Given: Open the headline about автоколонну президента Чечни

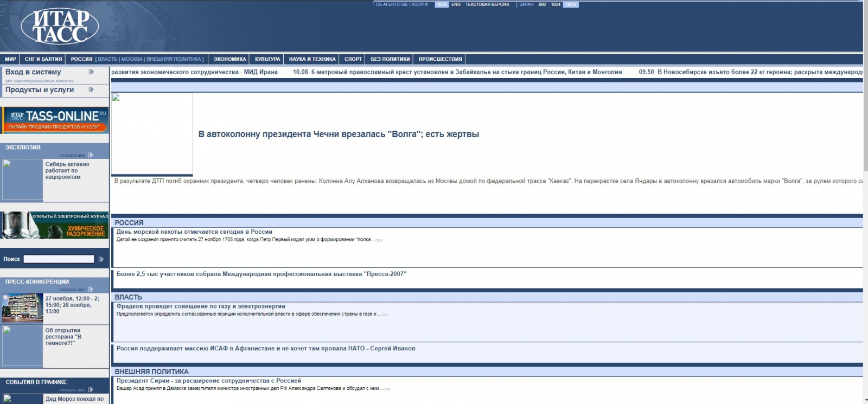Looking at the screenshot, I should coord(339,134).
